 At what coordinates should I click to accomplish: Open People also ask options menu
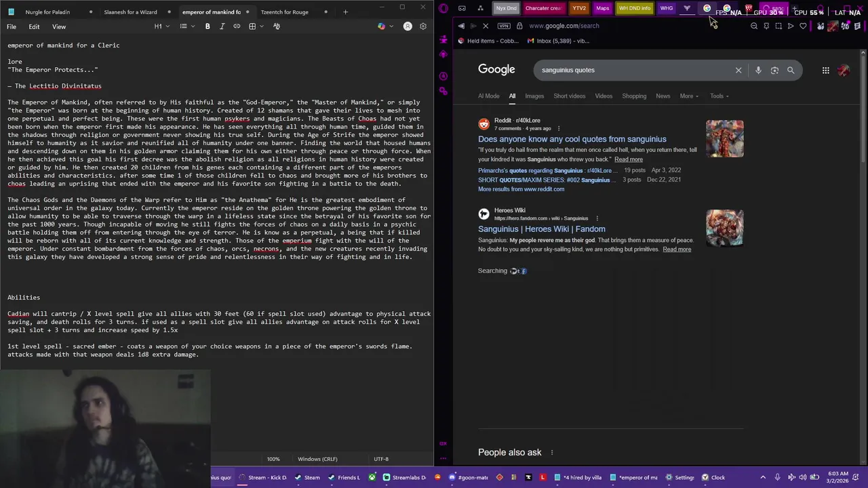coord(552,453)
